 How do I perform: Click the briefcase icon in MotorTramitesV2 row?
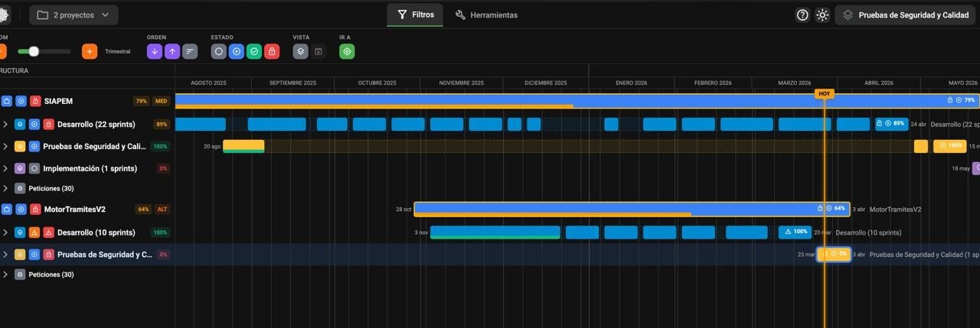[6, 209]
